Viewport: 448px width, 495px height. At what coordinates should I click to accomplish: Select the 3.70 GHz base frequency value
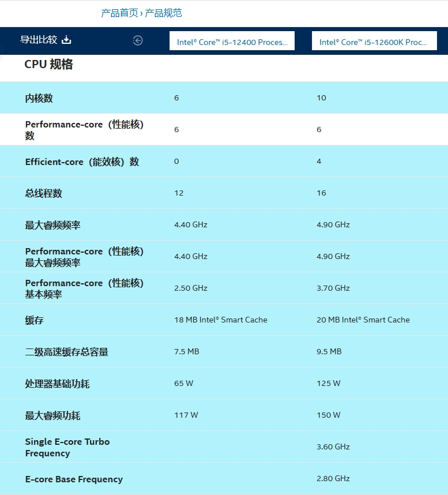tap(333, 288)
